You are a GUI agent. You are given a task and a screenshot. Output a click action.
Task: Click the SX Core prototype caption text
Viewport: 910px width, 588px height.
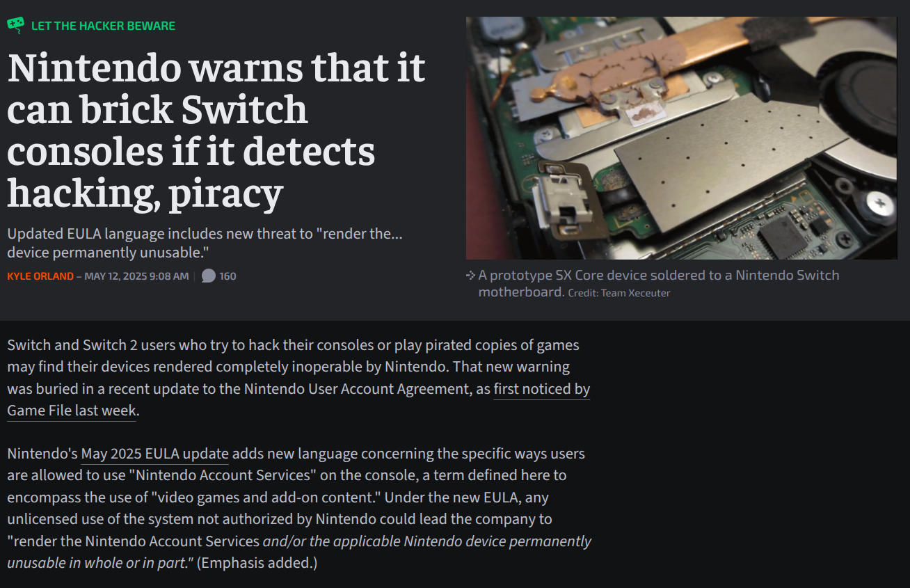[659, 283]
